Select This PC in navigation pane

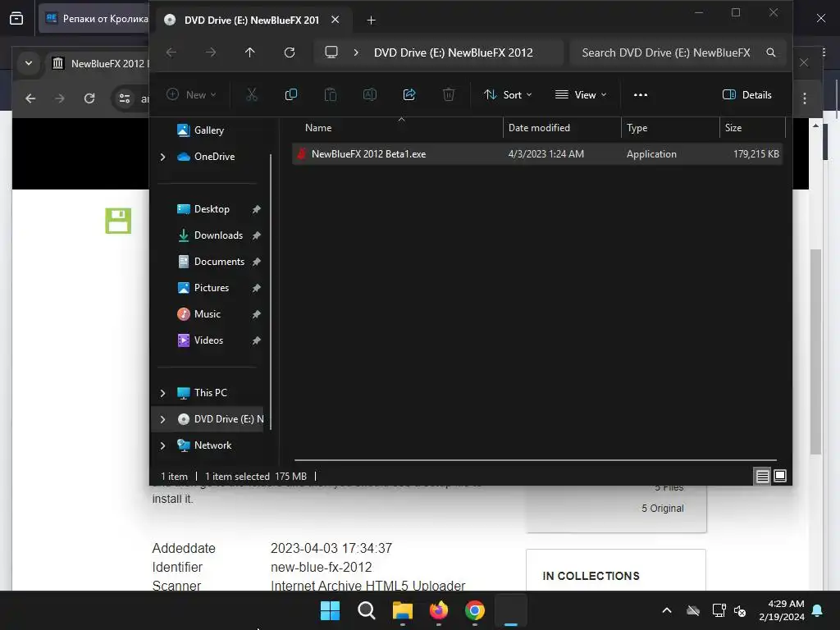[210, 393]
